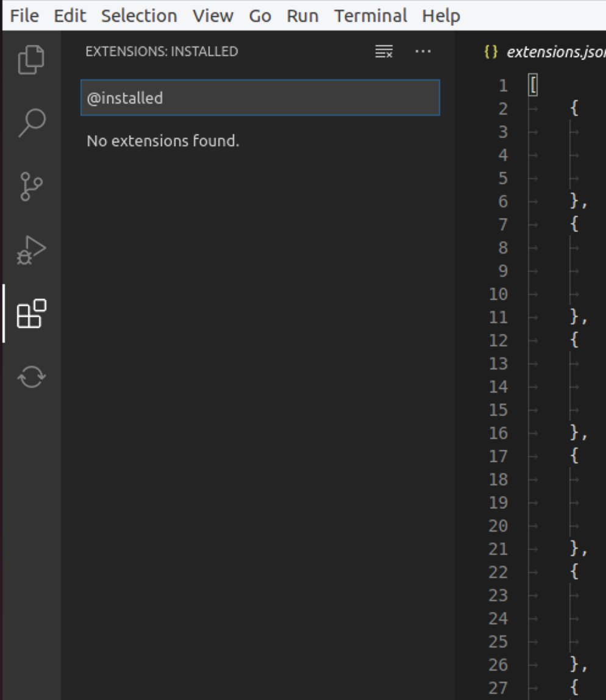This screenshot has width=606, height=700.
Task: Switch to the extensions.json editor tab
Action: (556, 52)
